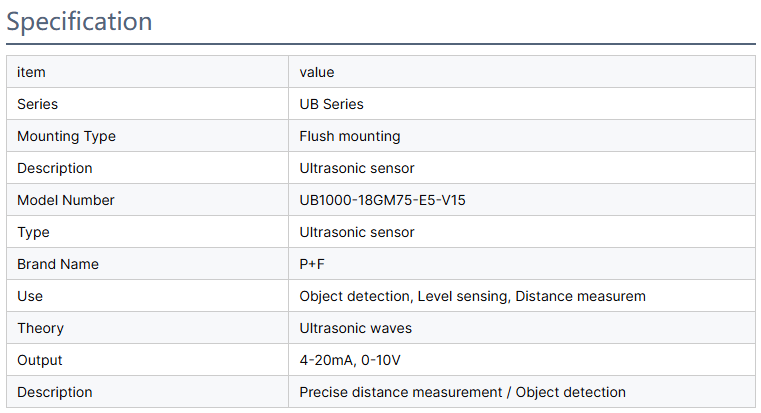Select the Brand Name label cell
Image resolution: width=761 pixels, height=413 pixels.
pyautogui.click(x=58, y=264)
